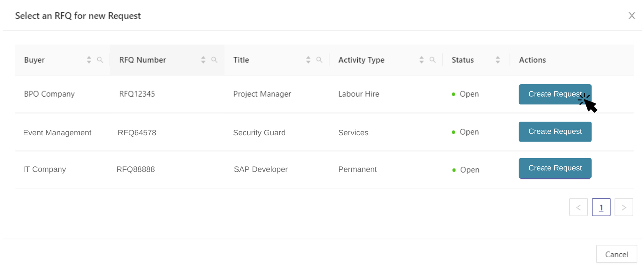Viewport: 644px width, 271px height.
Task: Select the BPO Company row cell
Action: point(49,94)
